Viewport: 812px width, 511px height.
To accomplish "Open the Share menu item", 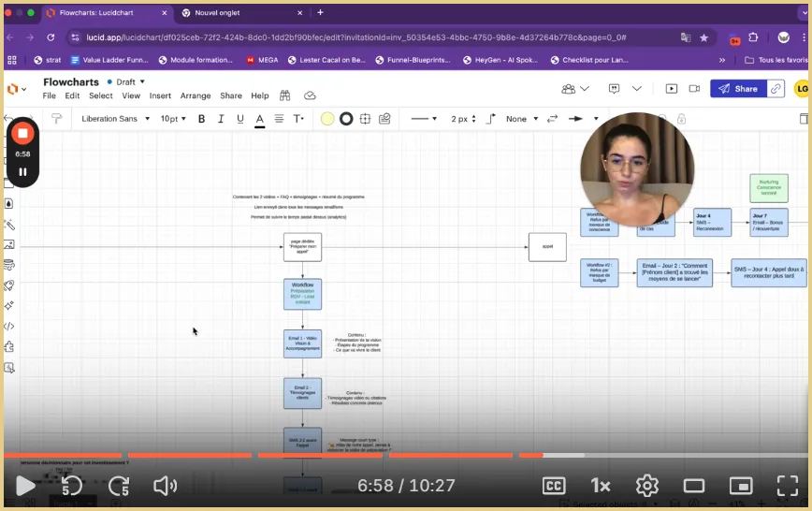I will tap(231, 95).
